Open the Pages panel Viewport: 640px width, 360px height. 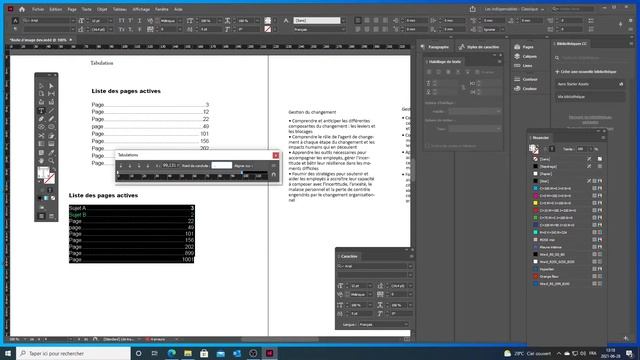click(x=525, y=47)
